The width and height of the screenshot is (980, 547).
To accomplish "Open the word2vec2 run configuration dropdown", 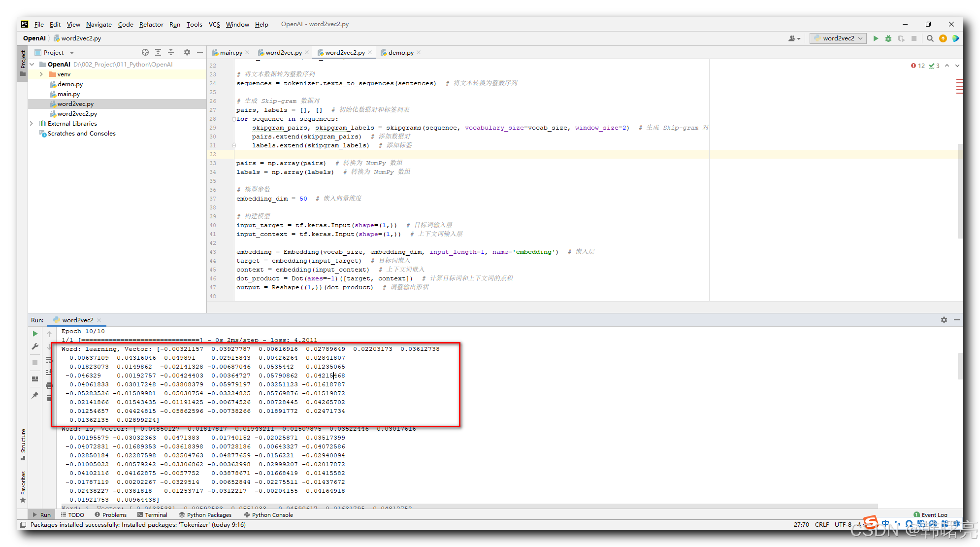I will (838, 38).
